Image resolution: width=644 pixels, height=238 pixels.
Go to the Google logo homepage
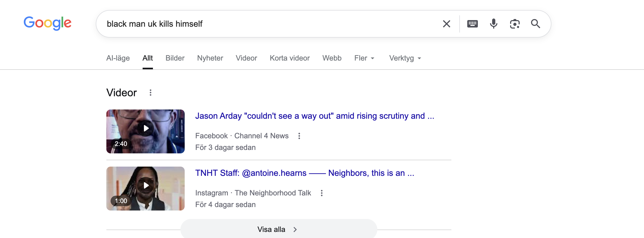pos(48,23)
